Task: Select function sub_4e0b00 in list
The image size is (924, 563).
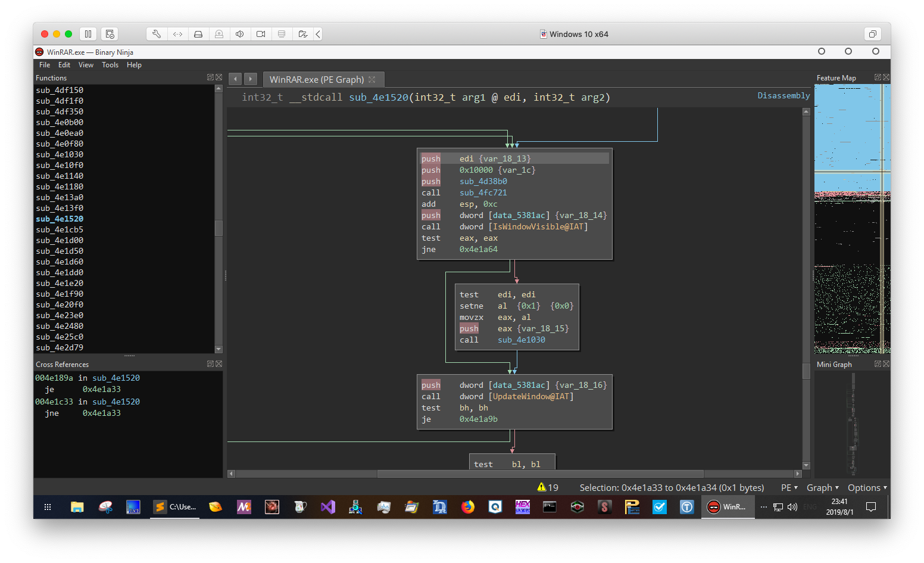Action: (x=60, y=122)
